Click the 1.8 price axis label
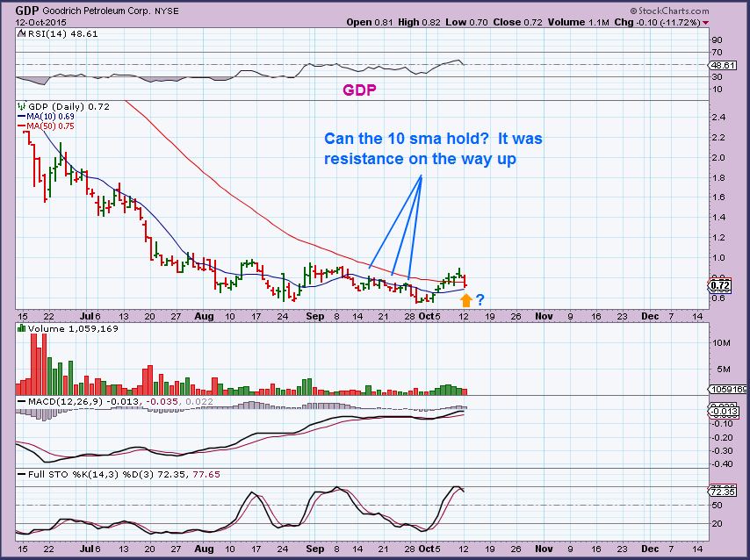 tap(718, 178)
